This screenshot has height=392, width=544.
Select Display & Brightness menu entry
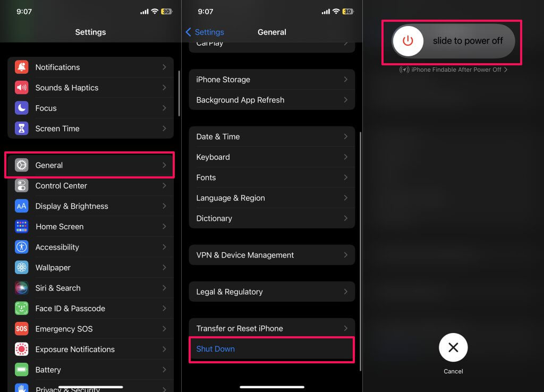[89, 206]
